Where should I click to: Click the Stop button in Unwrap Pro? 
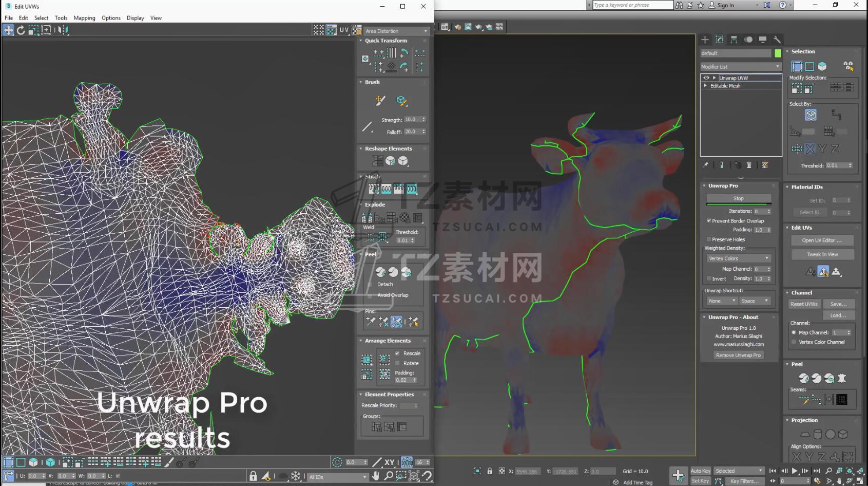(738, 198)
